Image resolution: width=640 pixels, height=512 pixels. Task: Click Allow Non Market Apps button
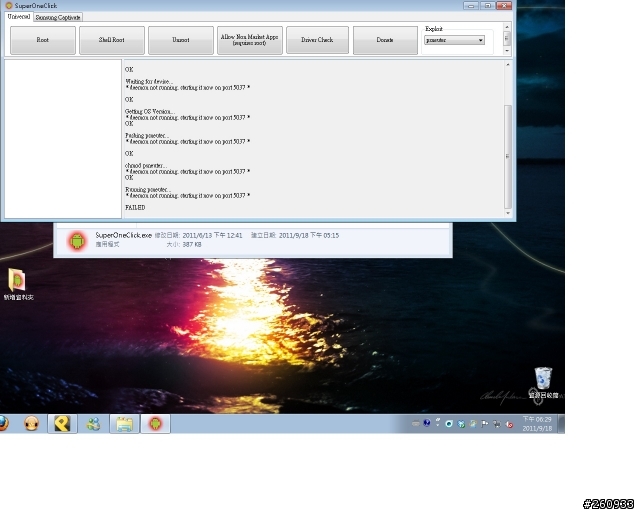(x=250, y=40)
